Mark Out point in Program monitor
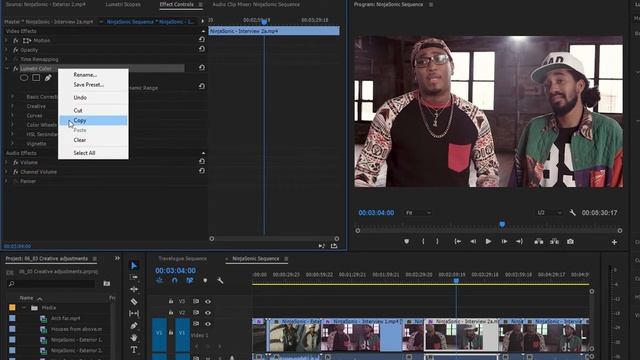640x360 pixels. click(437, 242)
